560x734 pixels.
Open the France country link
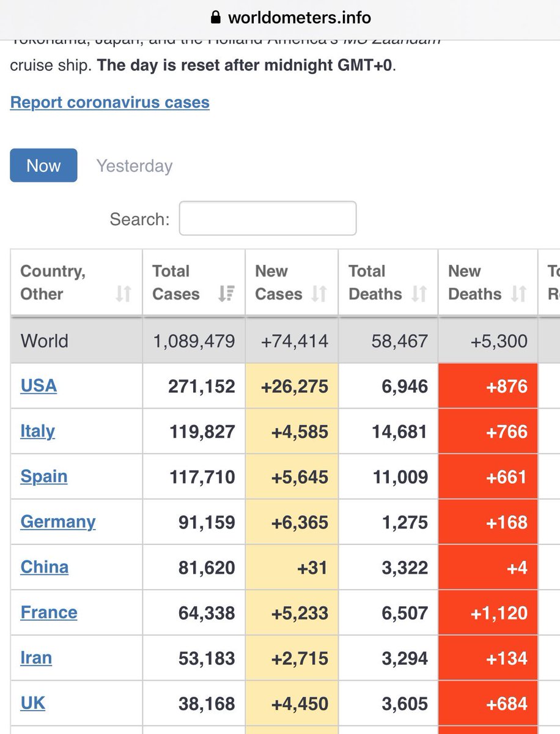coord(49,612)
